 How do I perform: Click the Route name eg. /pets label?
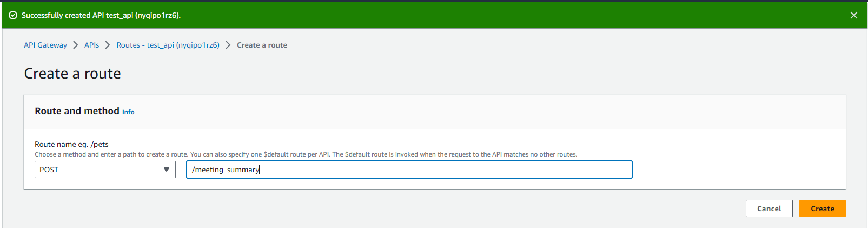71,144
